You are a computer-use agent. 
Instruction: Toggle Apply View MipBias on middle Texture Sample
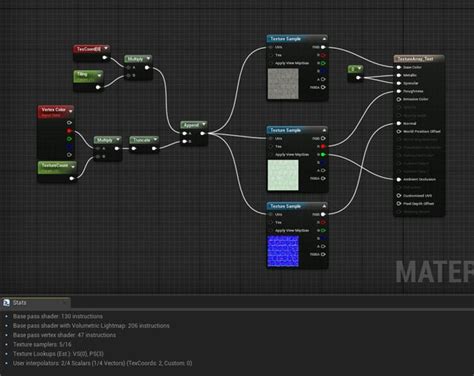tap(271, 154)
